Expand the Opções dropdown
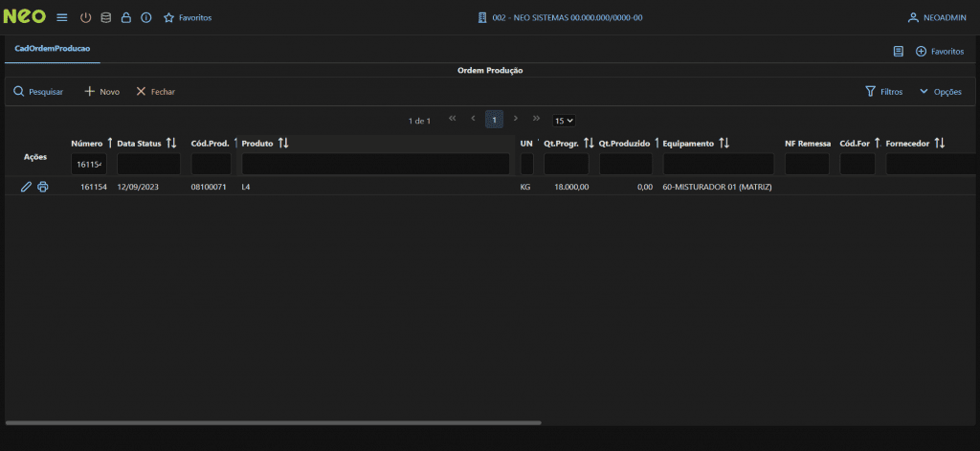 [940, 92]
